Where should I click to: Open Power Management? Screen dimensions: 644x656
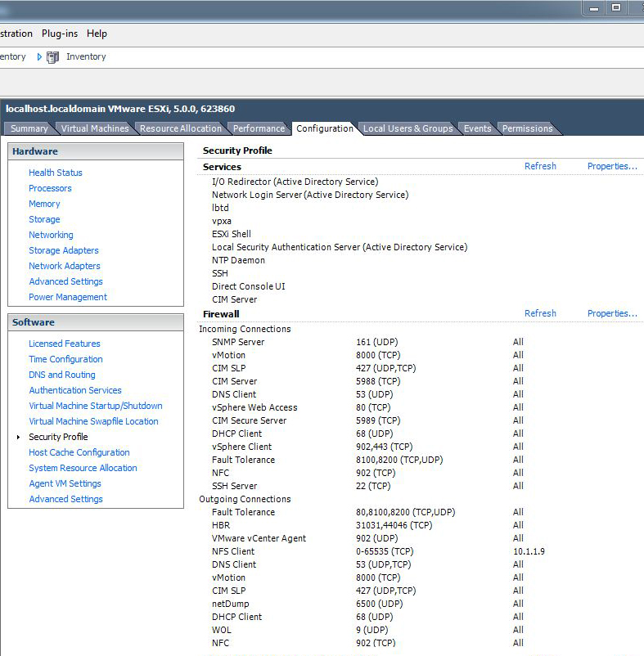(x=68, y=297)
